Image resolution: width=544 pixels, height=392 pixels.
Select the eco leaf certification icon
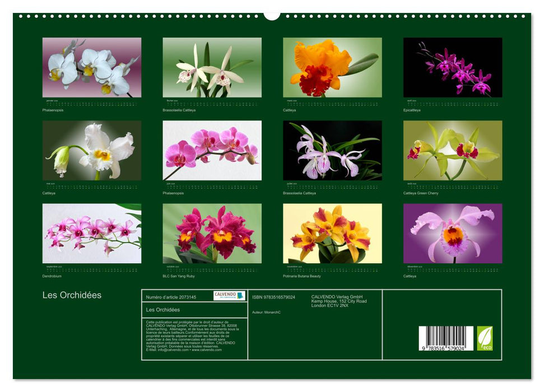[485, 338]
